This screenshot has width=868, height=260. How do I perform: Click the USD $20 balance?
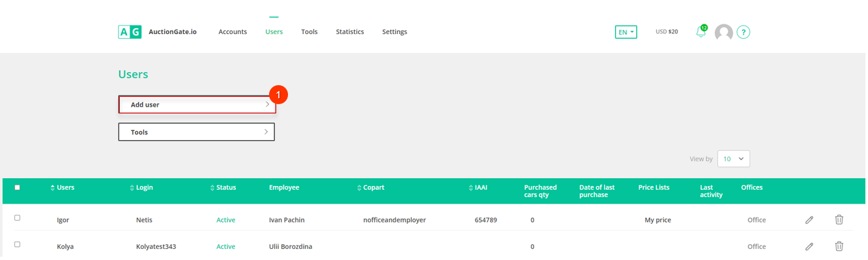(666, 31)
